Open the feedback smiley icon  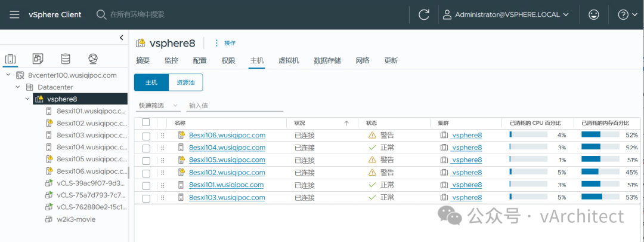(x=593, y=15)
